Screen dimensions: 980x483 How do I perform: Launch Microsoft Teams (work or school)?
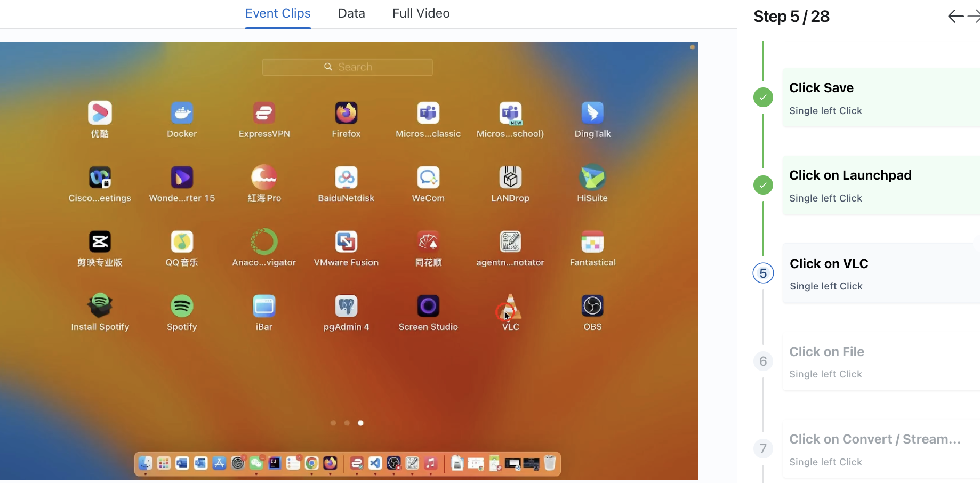point(510,112)
